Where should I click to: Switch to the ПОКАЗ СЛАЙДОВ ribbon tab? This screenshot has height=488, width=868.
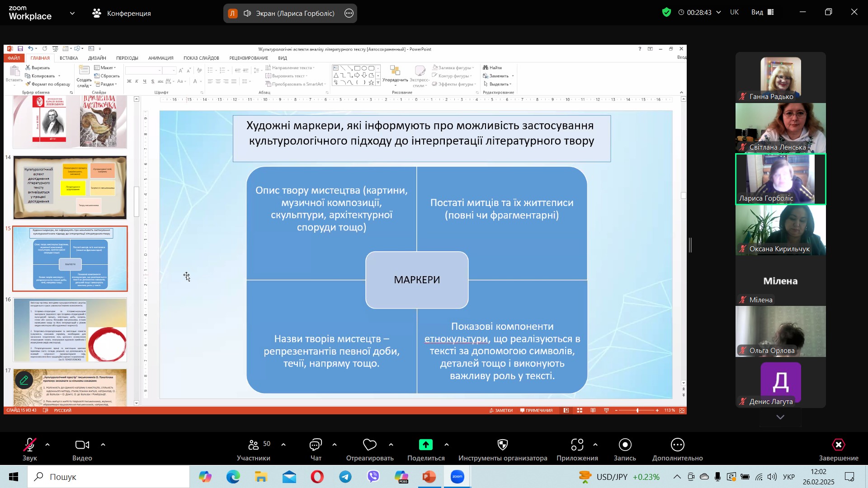tap(201, 58)
